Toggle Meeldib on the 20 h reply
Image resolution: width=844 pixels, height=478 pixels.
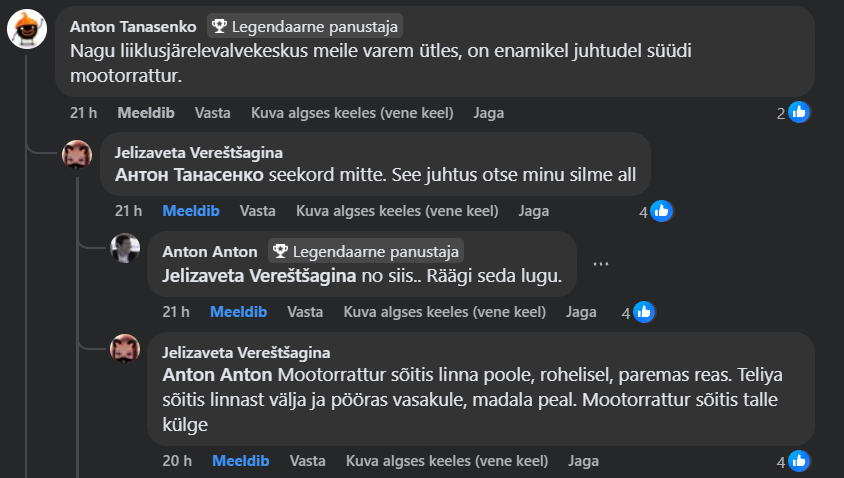click(240, 461)
